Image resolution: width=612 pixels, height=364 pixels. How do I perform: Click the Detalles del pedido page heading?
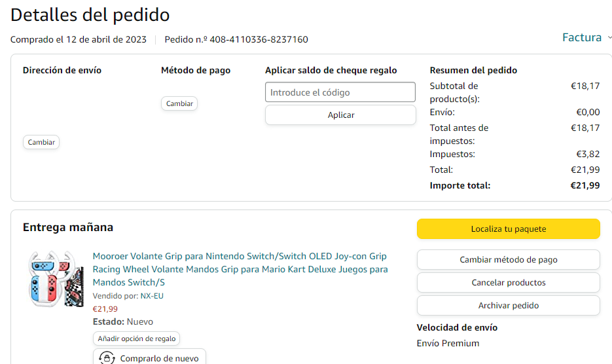click(90, 14)
